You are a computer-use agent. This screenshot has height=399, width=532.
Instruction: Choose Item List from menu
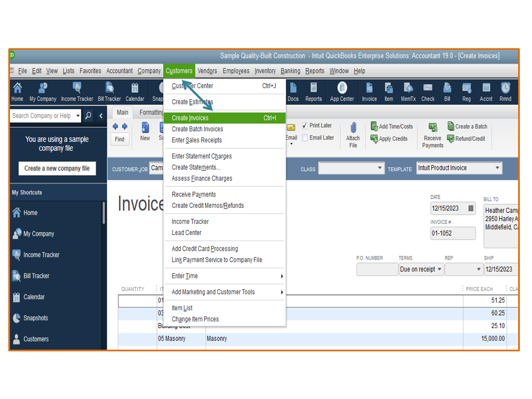[224, 308]
